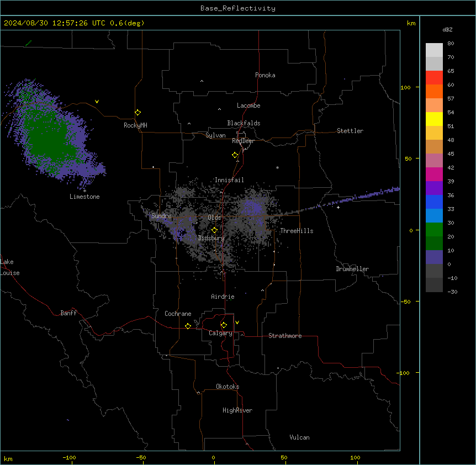Click the Limestone label
Screen dimensions: 476x465
tap(84, 197)
